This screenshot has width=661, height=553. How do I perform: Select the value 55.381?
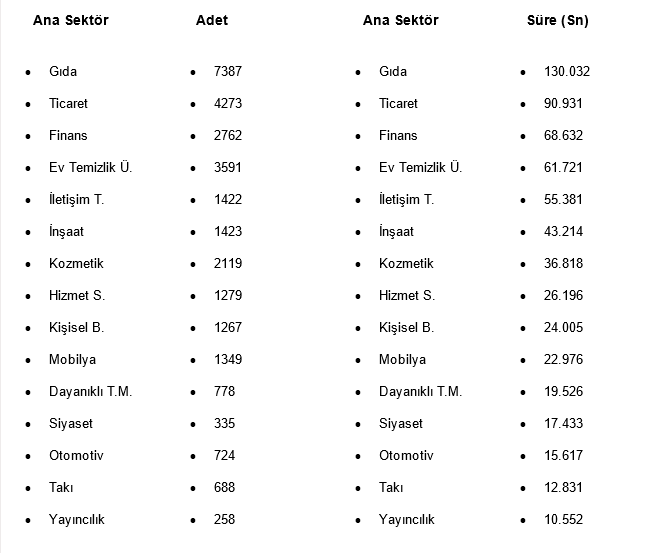click(x=563, y=200)
